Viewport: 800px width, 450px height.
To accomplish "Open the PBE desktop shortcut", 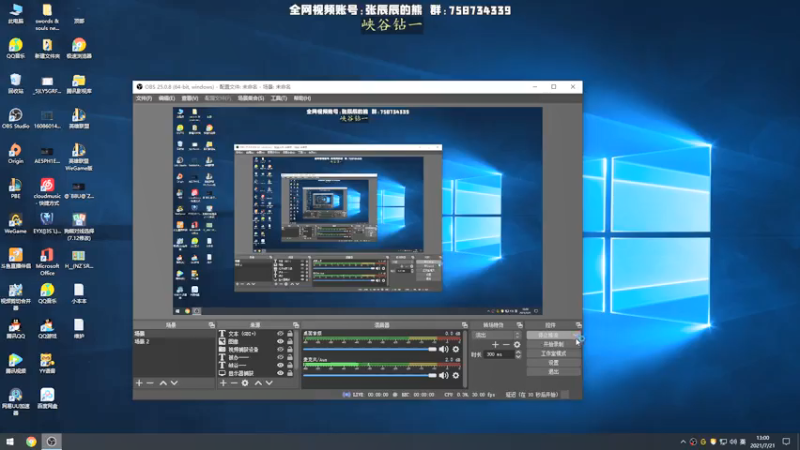I will pyautogui.click(x=15, y=188).
